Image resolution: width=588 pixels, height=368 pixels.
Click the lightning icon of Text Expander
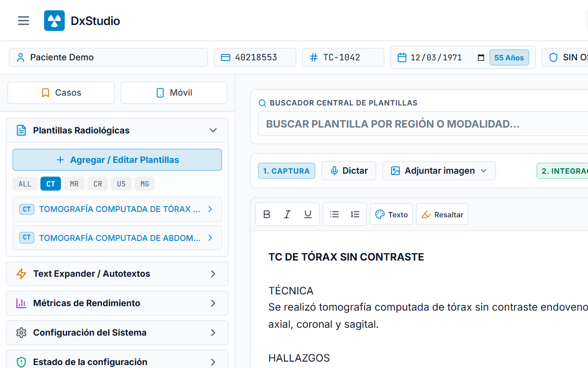pyautogui.click(x=21, y=274)
